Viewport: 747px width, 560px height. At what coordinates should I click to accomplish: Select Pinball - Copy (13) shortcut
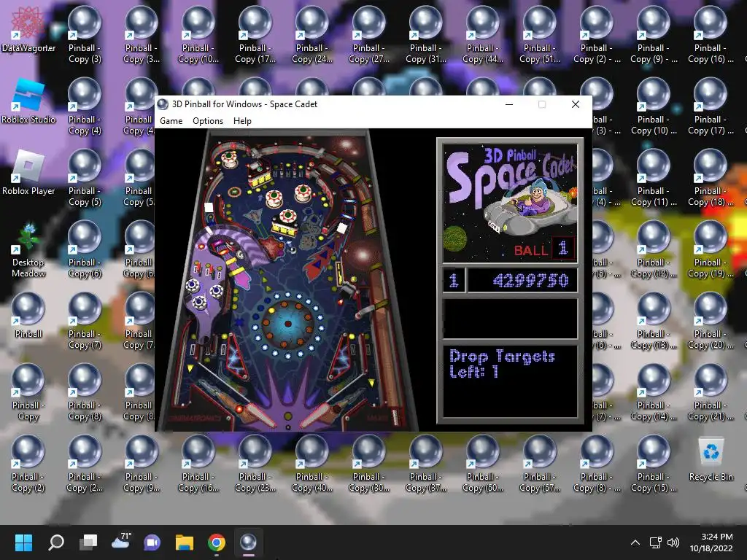[x=654, y=321]
